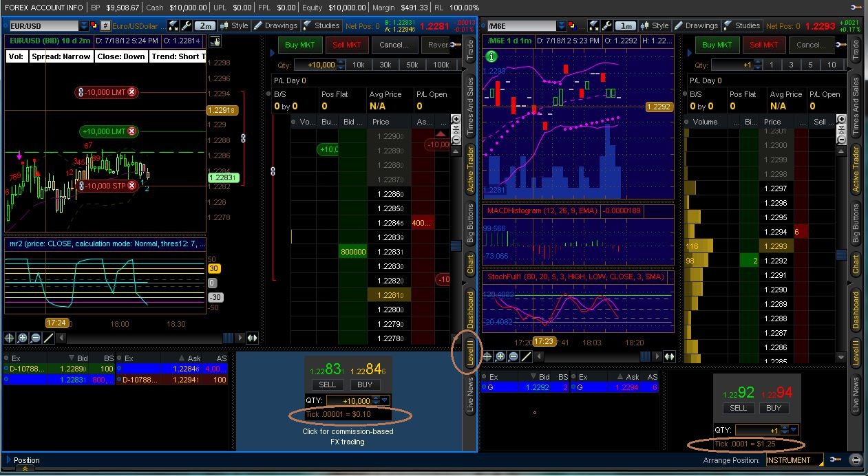Click the green info icon on /M6E chart

[491, 56]
